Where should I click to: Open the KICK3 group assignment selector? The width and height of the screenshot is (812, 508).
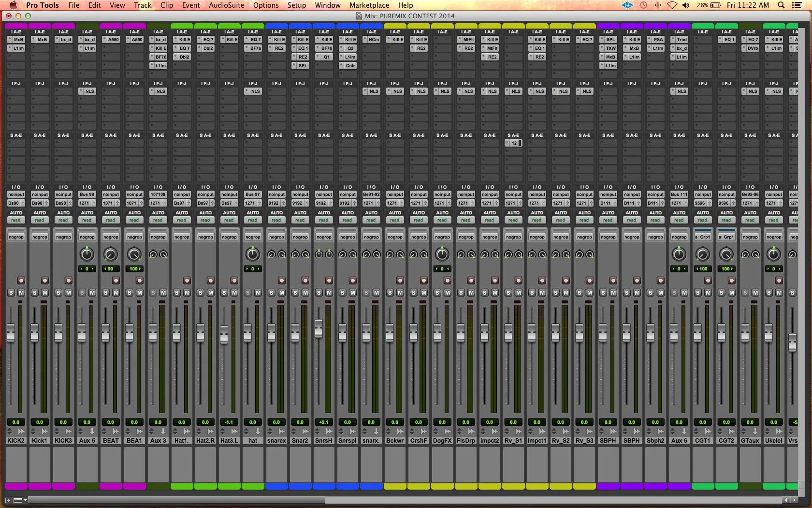coord(63,237)
